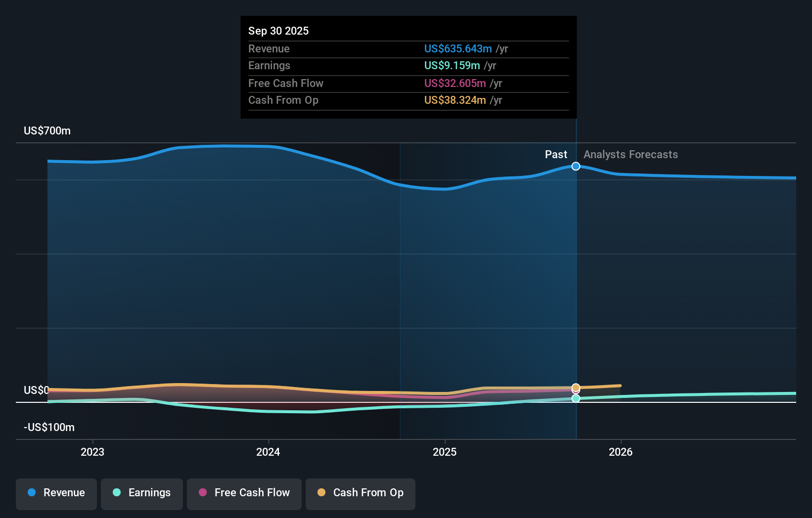Image resolution: width=812 pixels, height=518 pixels.
Task: Click the pink Free Cash Flow legend dot
Action: [x=203, y=493]
